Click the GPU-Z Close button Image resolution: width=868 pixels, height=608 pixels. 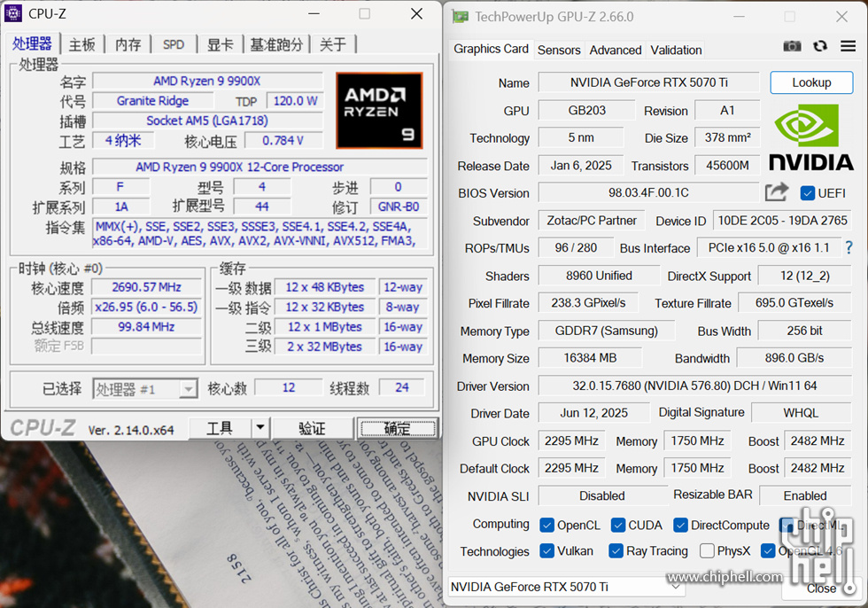click(822, 589)
